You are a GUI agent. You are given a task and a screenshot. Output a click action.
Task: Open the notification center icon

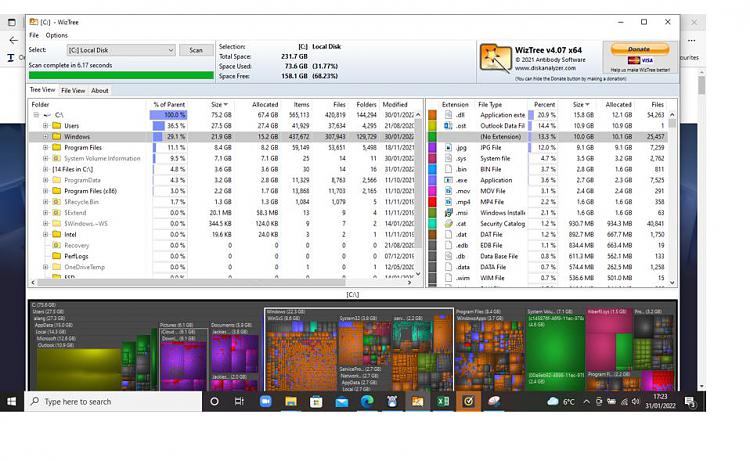[690, 402]
